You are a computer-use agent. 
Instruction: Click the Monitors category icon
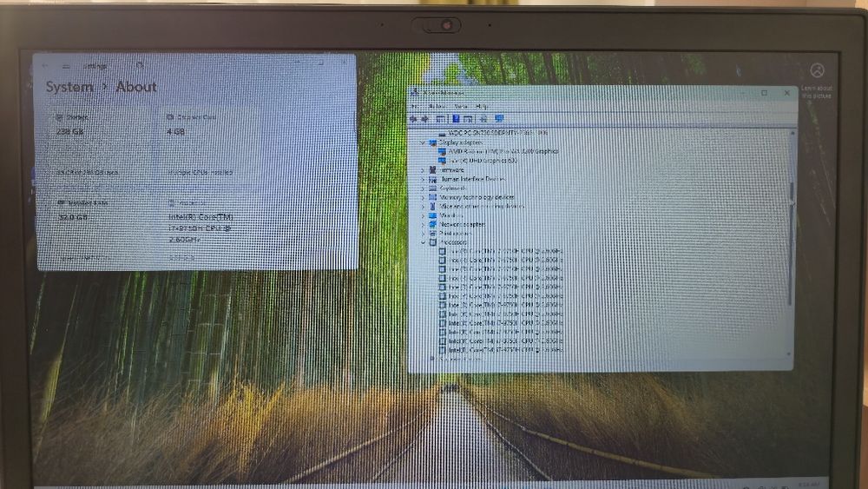coord(433,215)
